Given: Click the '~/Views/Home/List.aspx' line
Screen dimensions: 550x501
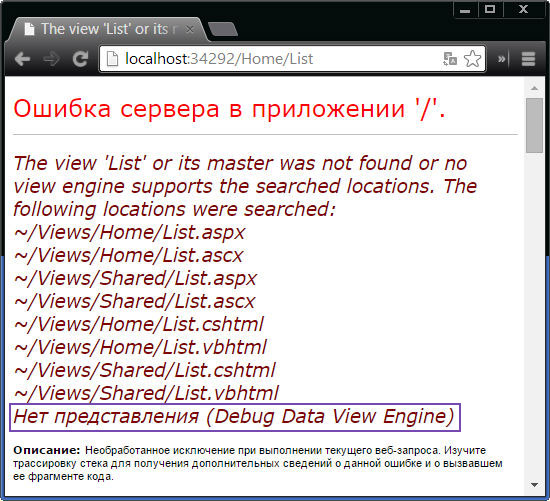Looking at the screenshot, I should pos(129,232).
